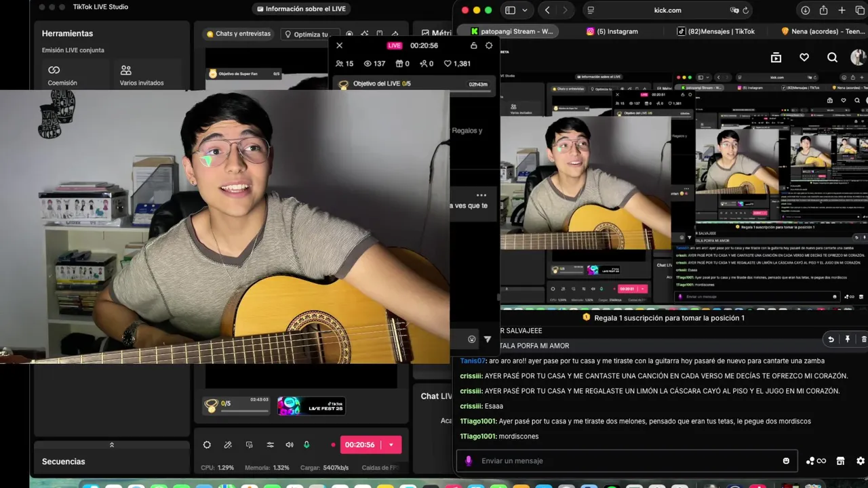Open the emoji picker in Kick chat
This screenshot has width=868, height=488.
pos(786,461)
